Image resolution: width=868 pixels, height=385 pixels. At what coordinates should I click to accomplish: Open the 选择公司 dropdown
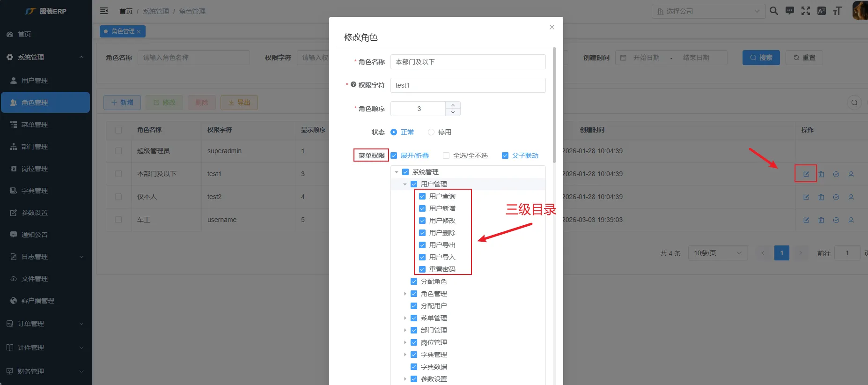click(x=708, y=11)
